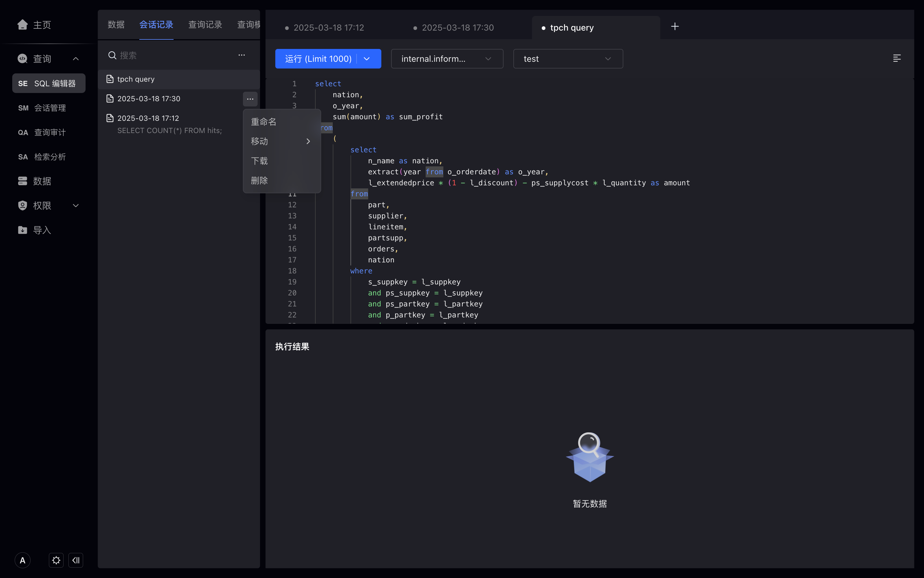Image resolution: width=924 pixels, height=578 pixels.
Task: Click the 主页 home label
Action: pyautogui.click(x=42, y=25)
